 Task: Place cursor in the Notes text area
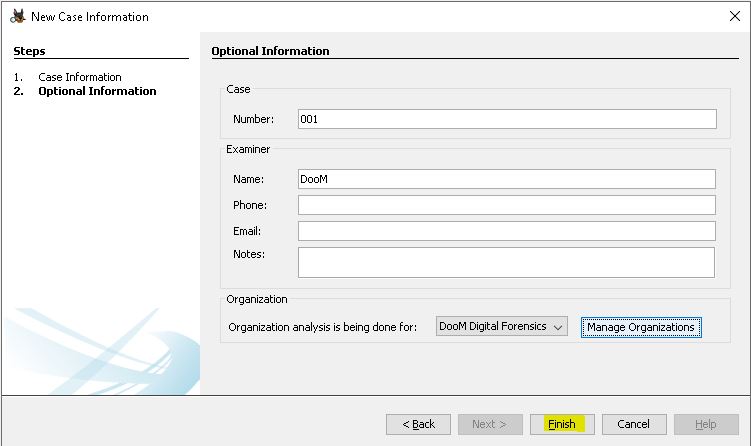(507, 262)
